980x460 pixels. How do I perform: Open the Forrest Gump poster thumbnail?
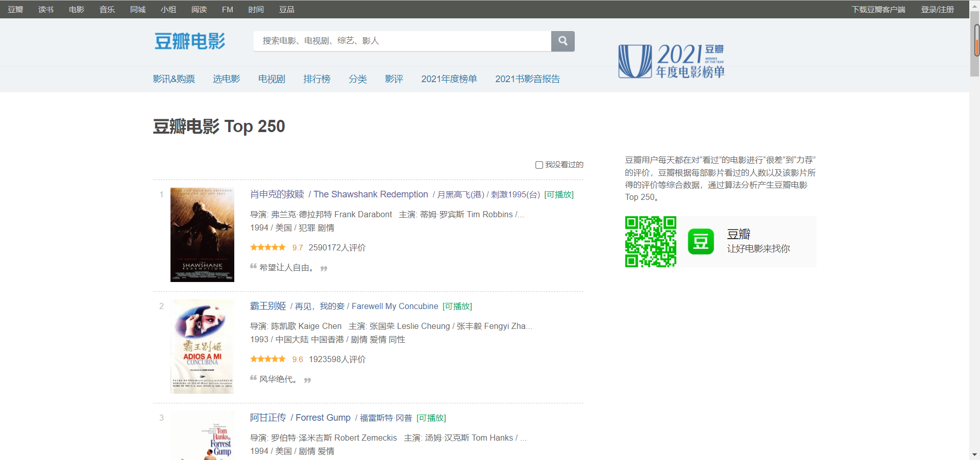(202, 436)
